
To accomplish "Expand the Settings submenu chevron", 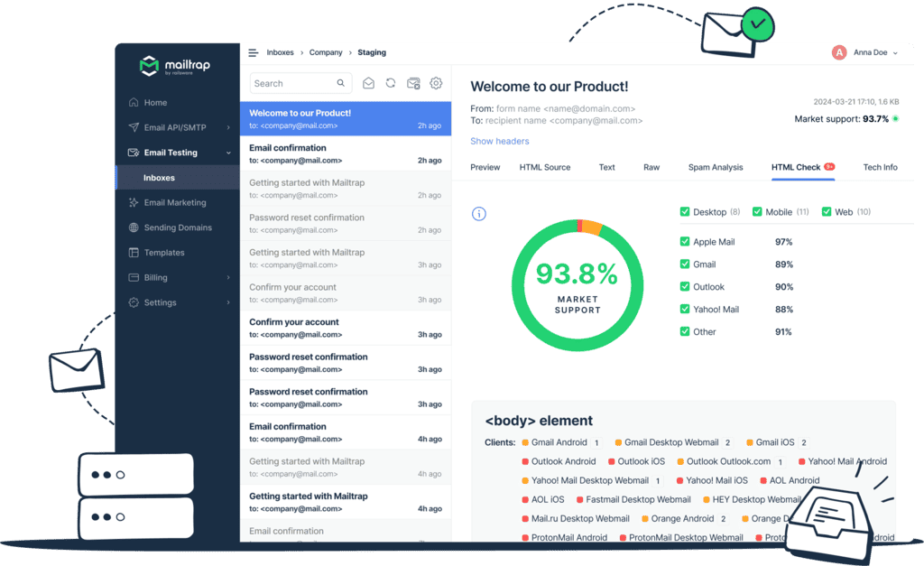I will [x=228, y=302].
